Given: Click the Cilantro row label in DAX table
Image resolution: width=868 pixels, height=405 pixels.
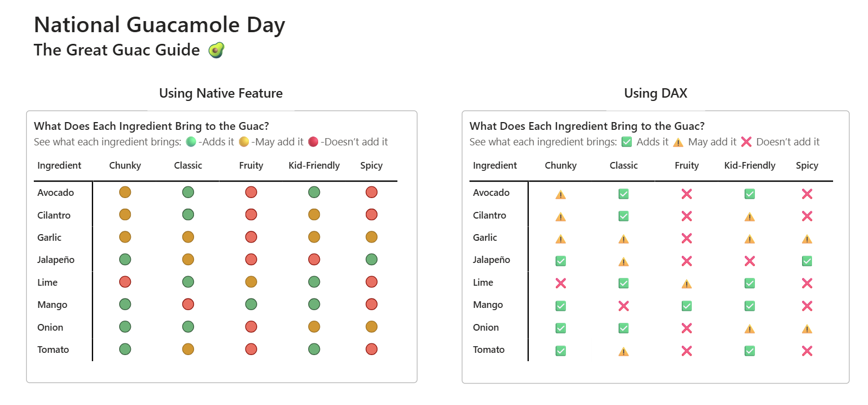Looking at the screenshot, I should 489,215.
